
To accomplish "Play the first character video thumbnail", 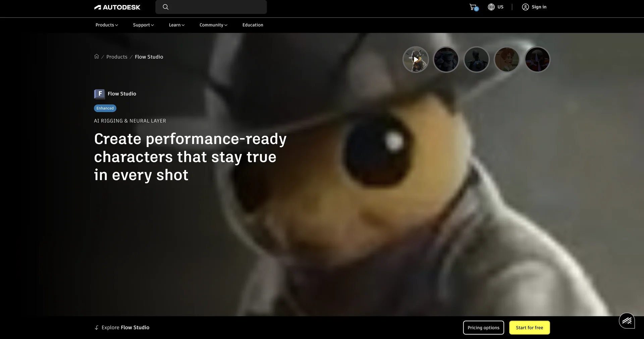I will coord(416,59).
